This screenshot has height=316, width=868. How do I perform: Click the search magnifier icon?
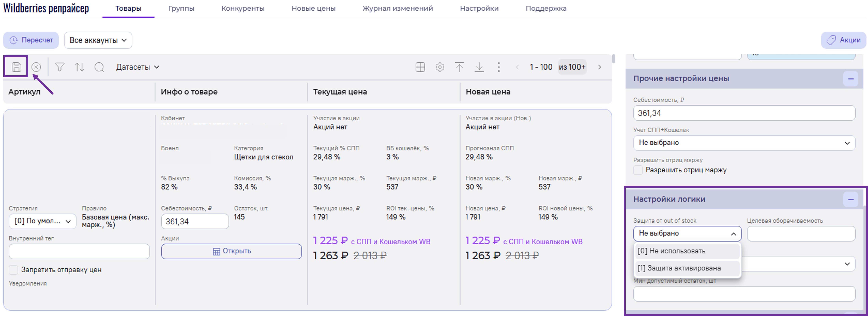(x=99, y=67)
